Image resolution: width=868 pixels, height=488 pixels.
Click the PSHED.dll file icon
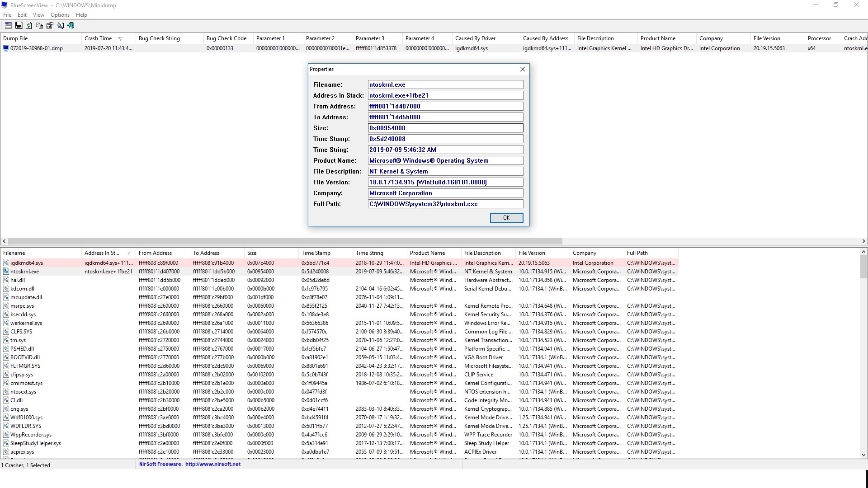(x=6, y=349)
